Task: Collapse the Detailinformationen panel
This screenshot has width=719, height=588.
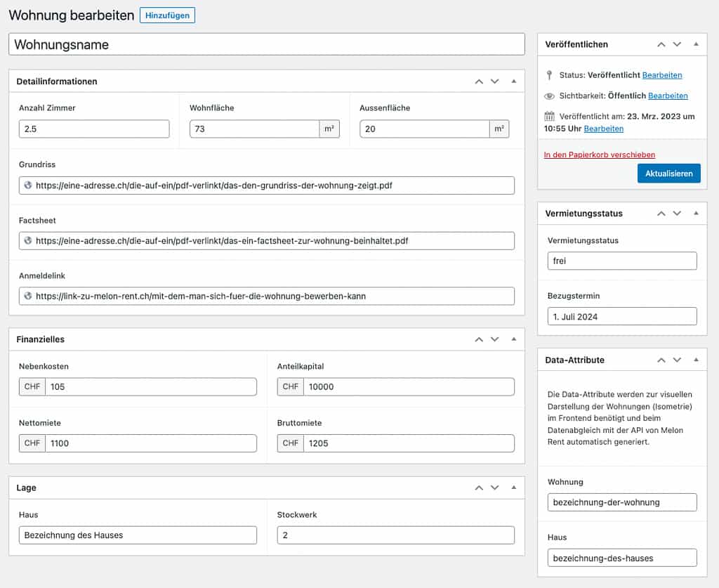Action: point(513,81)
